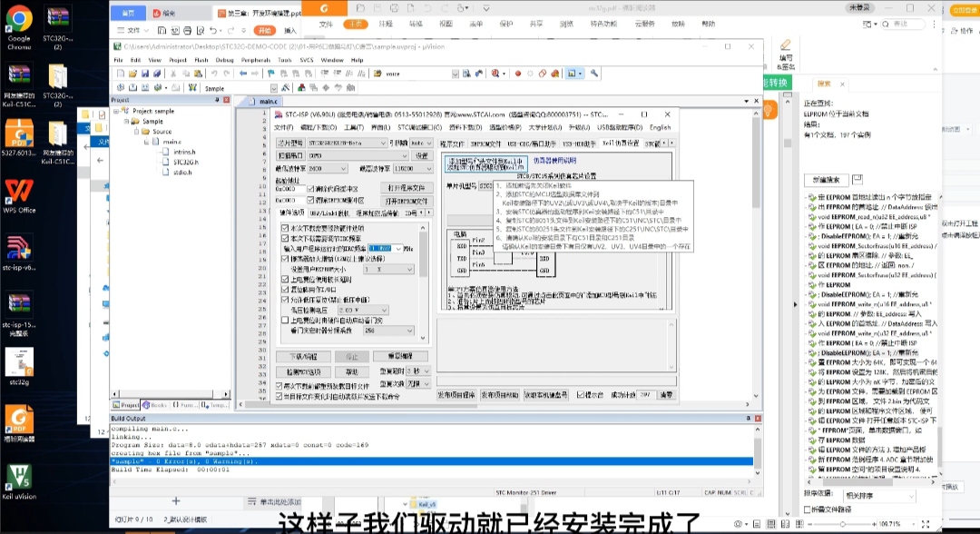Open 仿真器使用说明 link
Image resolution: width=980 pixels, height=534 pixels.
coord(554,161)
